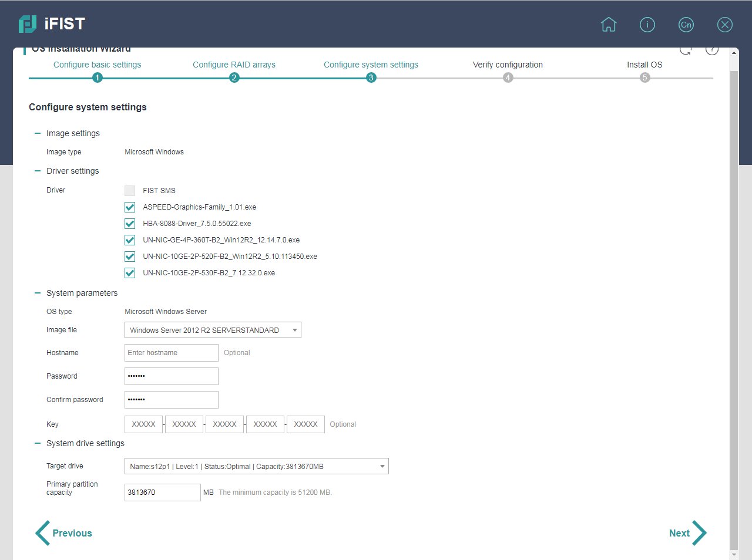752x560 pixels.
Task: Uncheck UN-NIC-GE-4P-360T-B2 driver checkbox
Action: (130, 240)
